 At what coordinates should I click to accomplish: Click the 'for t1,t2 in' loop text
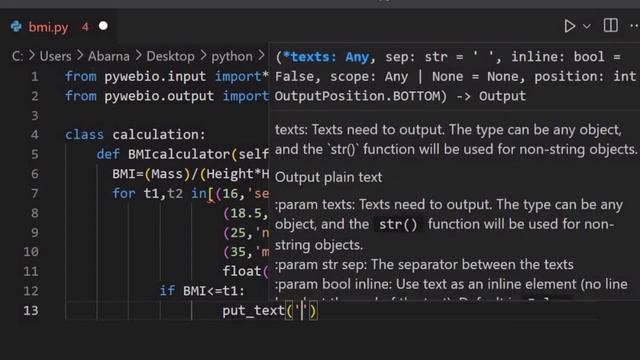159,193
